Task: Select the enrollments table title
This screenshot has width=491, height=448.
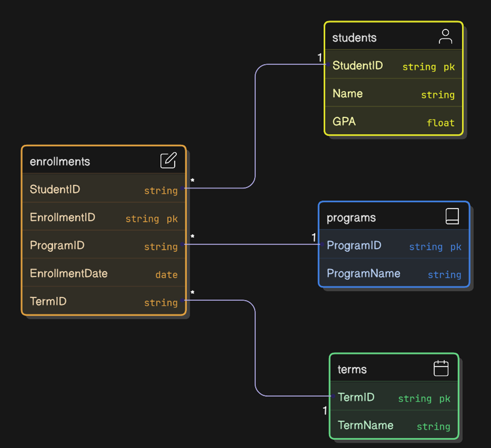Action: [60, 162]
